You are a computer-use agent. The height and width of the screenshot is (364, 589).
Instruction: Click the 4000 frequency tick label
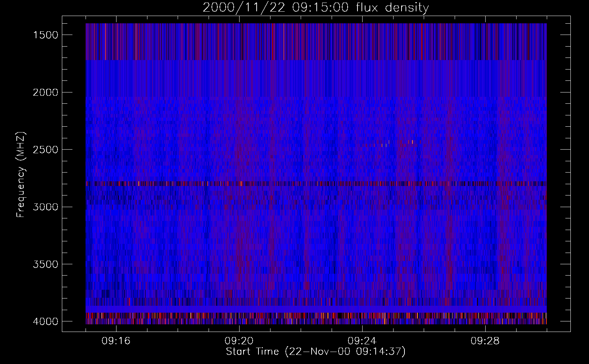pyautogui.click(x=46, y=321)
